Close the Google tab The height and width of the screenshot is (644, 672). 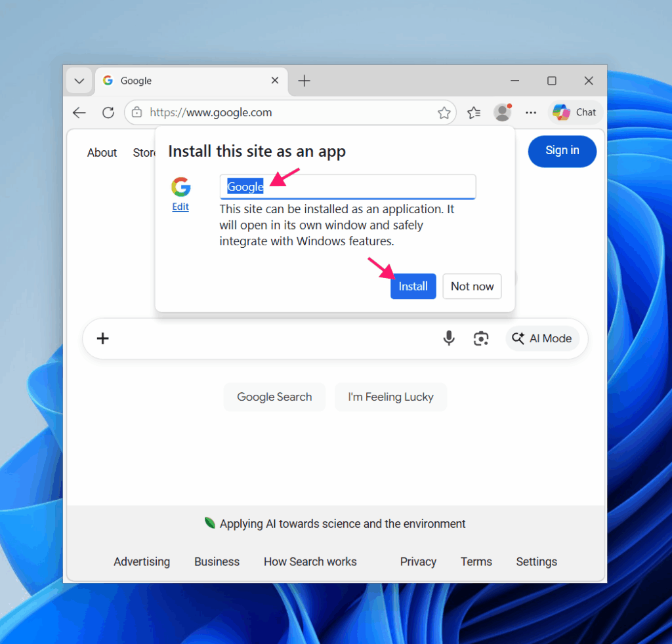[x=275, y=81]
